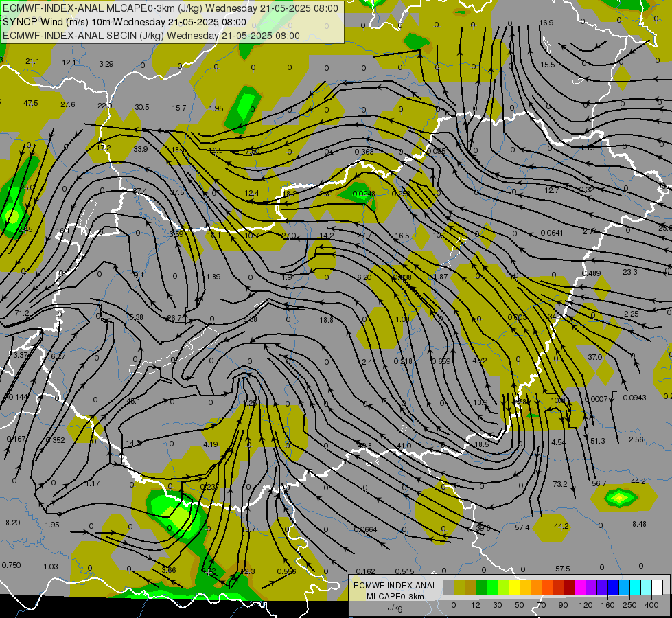Click the ECMWF-INDEX-ANAL SBCIN title line
672x618 pixels.
click(151, 36)
